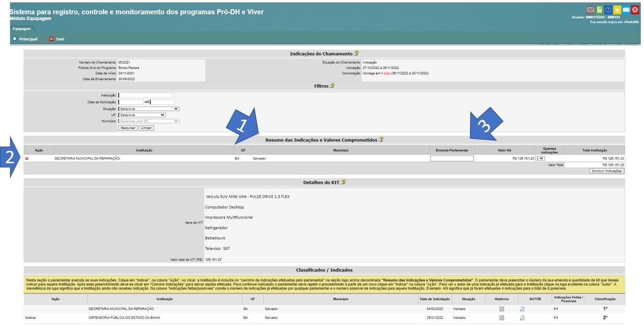Click the red lifebuoy support icon
644x326 pixels.
pyautogui.click(x=635, y=10)
